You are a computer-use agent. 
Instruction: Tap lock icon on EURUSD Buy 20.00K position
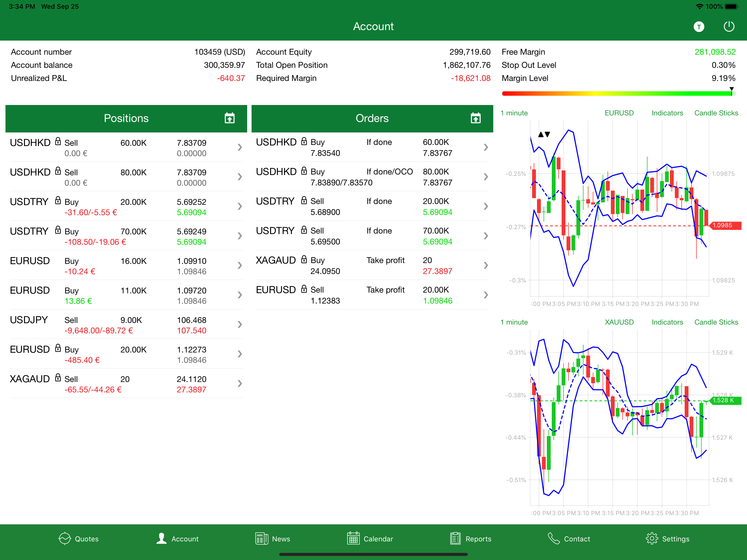pyautogui.click(x=58, y=348)
